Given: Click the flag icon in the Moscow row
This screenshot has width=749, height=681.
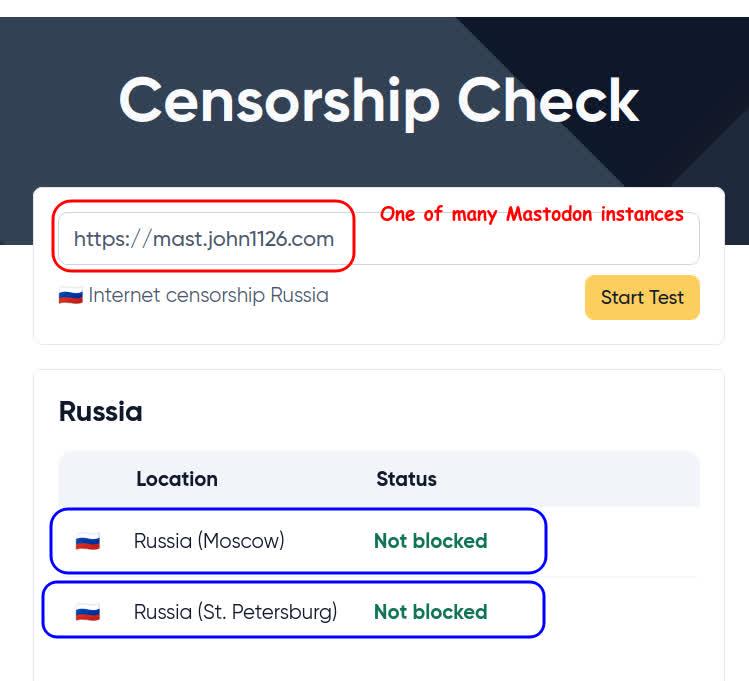Looking at the screenshot, I should 88,542.
